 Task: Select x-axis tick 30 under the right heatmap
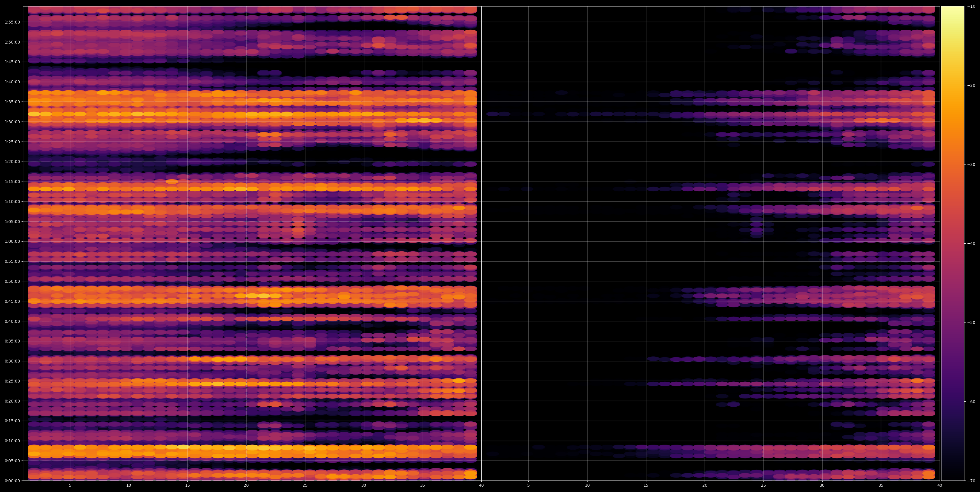click(822, 486)
